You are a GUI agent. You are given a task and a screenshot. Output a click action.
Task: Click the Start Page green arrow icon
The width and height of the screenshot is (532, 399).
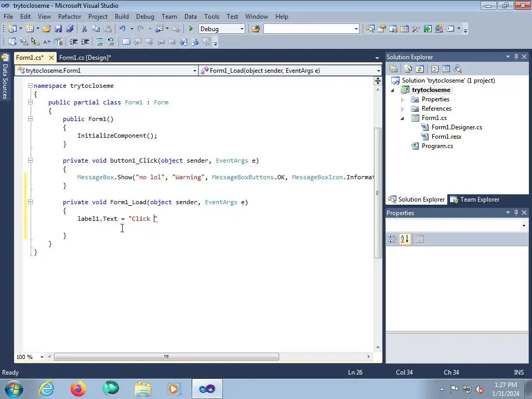pos(428,29)
